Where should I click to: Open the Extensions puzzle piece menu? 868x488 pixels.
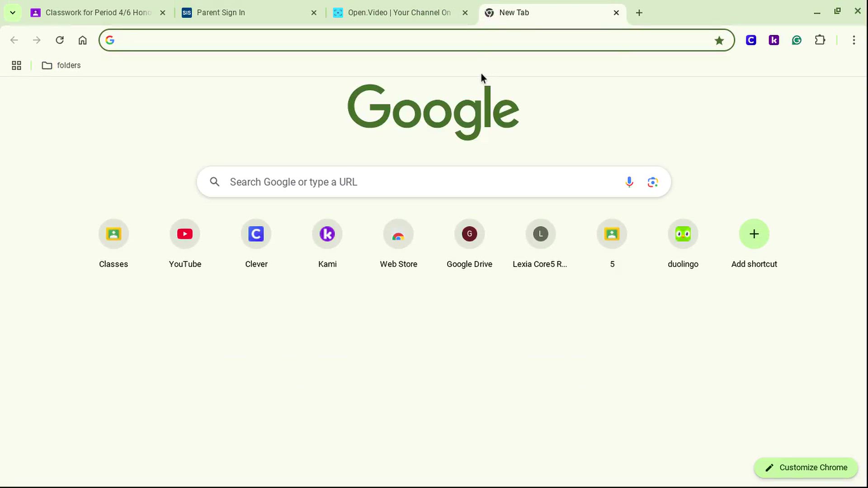tap(820, 40)
